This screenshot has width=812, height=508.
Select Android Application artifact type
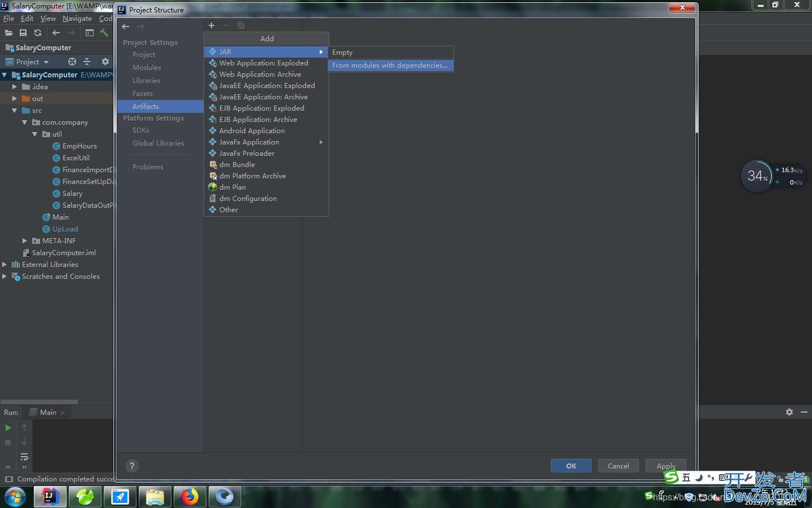tap(266, 130)
